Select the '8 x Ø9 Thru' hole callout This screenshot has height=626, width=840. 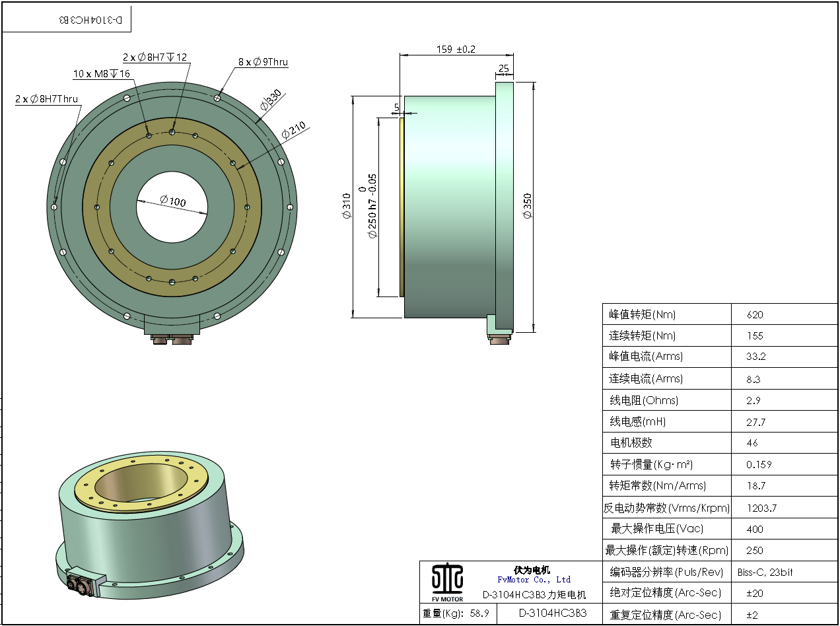(263, 62)
